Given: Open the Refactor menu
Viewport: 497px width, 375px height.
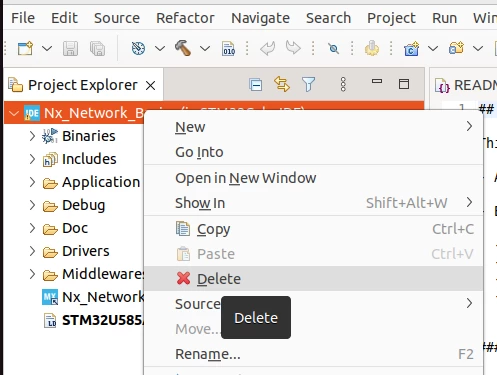Looking at the screenshot, I should tap(185, 18).
